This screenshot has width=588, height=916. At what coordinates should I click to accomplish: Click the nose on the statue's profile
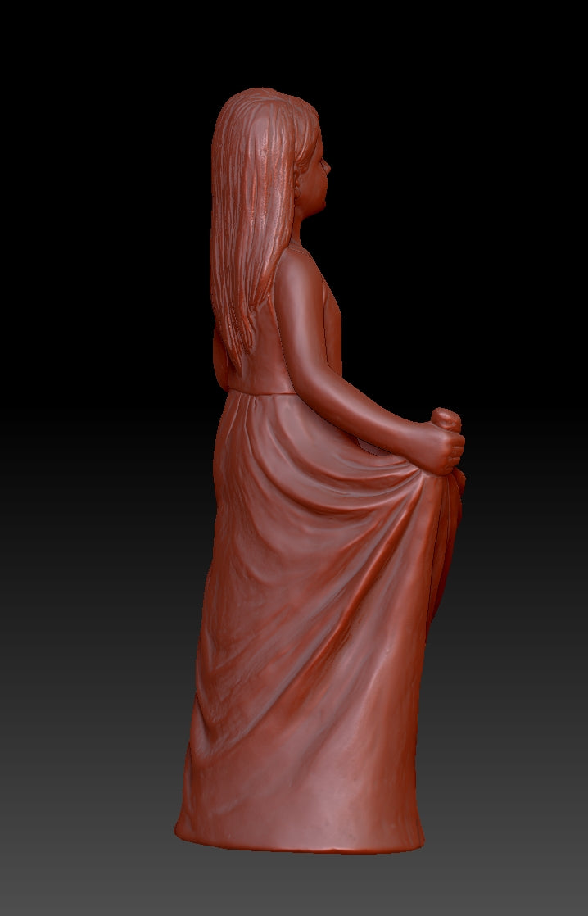click(x=328, y=167)
